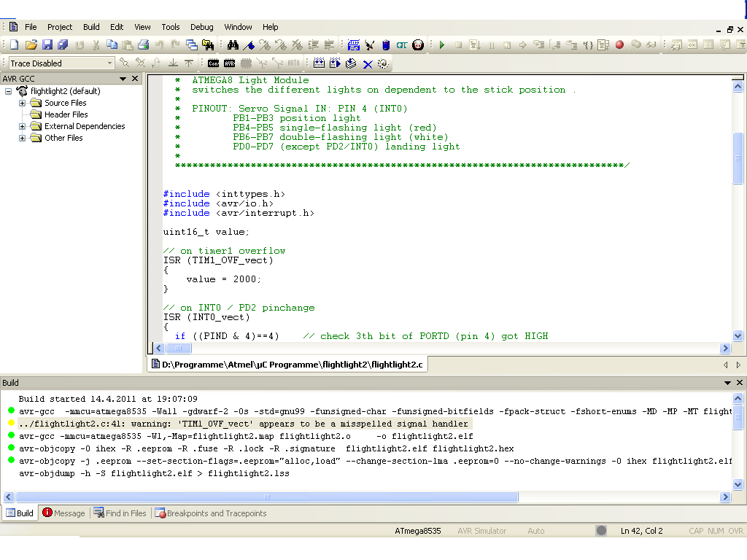747x560 pixels.
Task: Click the avr-objdump output line
Action: [154, 472]
